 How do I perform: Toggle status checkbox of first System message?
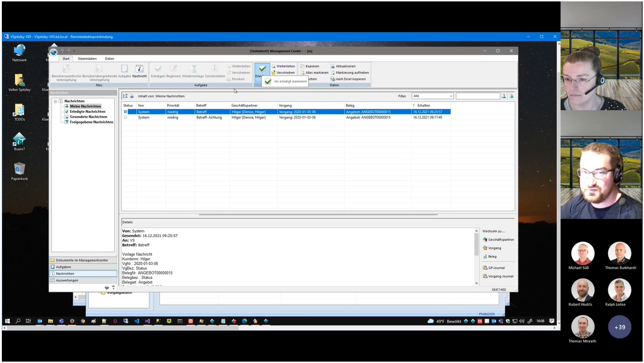(x=125, y=112)
